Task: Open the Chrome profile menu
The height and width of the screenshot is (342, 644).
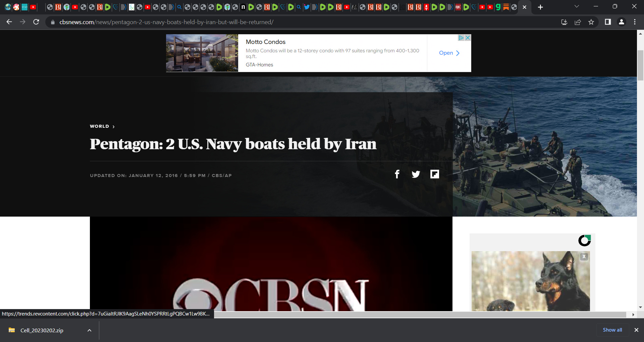Action: pos(621,22)
